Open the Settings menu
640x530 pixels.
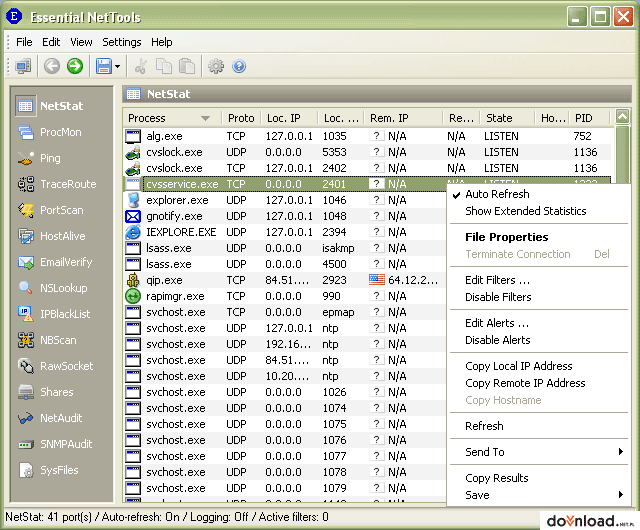[x=122, y=42]
